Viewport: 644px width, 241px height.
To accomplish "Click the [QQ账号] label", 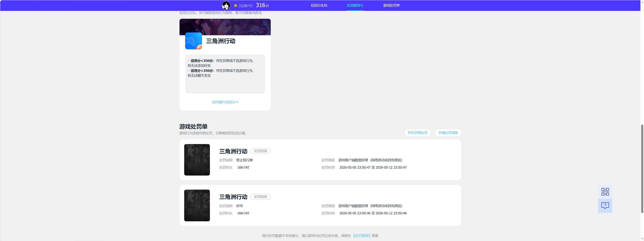I will coord(246,6).
